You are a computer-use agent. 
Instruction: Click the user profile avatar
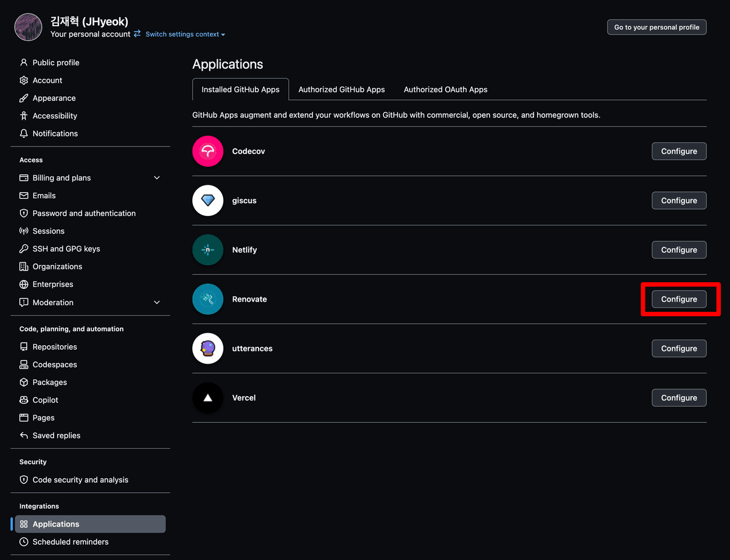28,27
